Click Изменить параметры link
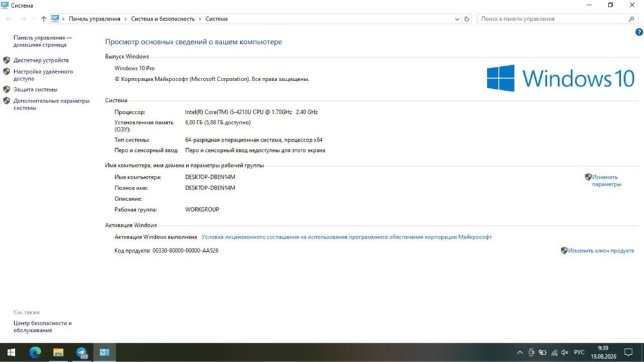The width and height of the screenshot is (644, 362). tap(606, 181)
